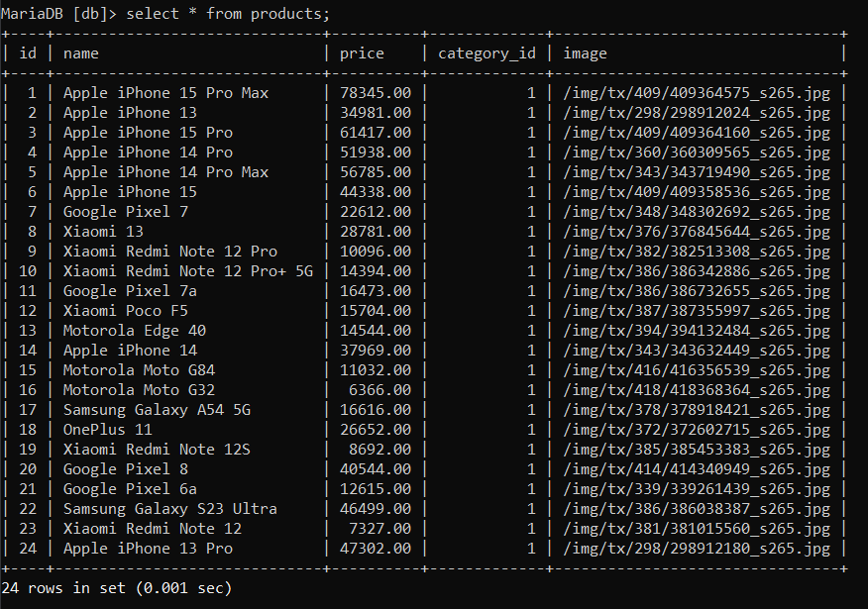Select 'Samsung Galaxy A54 5G' name cell
The height and width of the screenshot is (609, 868).
[x=157, y=410]
